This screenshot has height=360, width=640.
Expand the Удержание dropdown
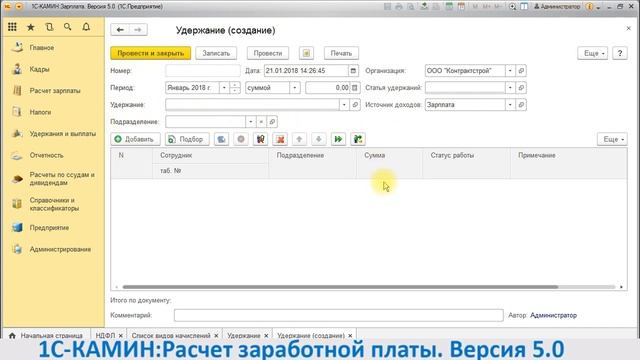tap(344, 105)
